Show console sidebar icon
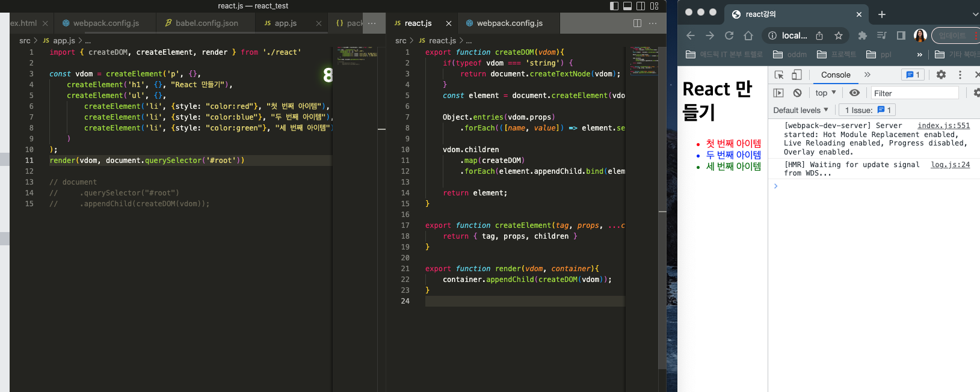 pos(778,93)
